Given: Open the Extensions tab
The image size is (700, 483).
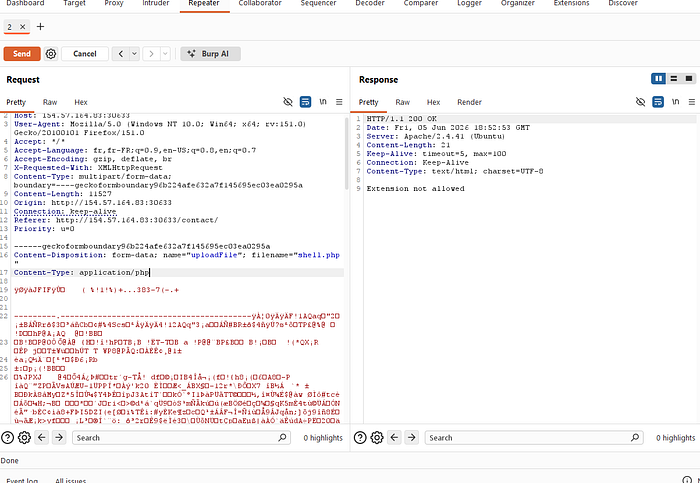Looking at the screenshot, I should [571, 4].
